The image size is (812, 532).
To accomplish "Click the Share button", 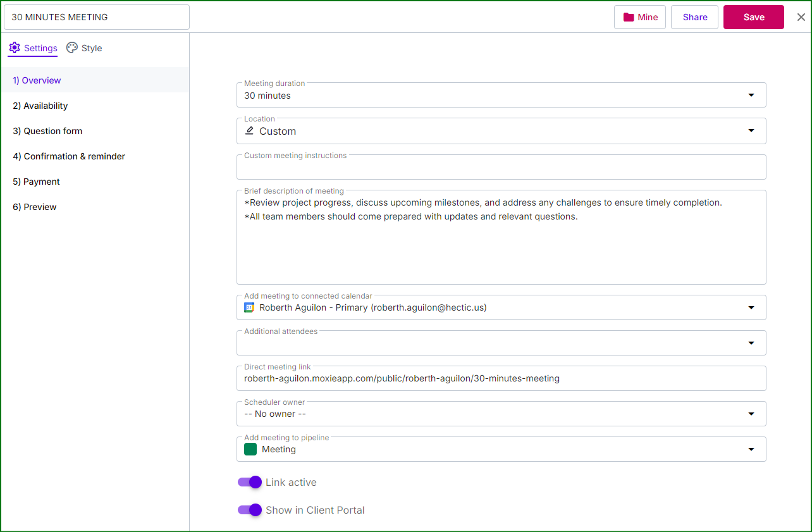I will click(694, 17).
